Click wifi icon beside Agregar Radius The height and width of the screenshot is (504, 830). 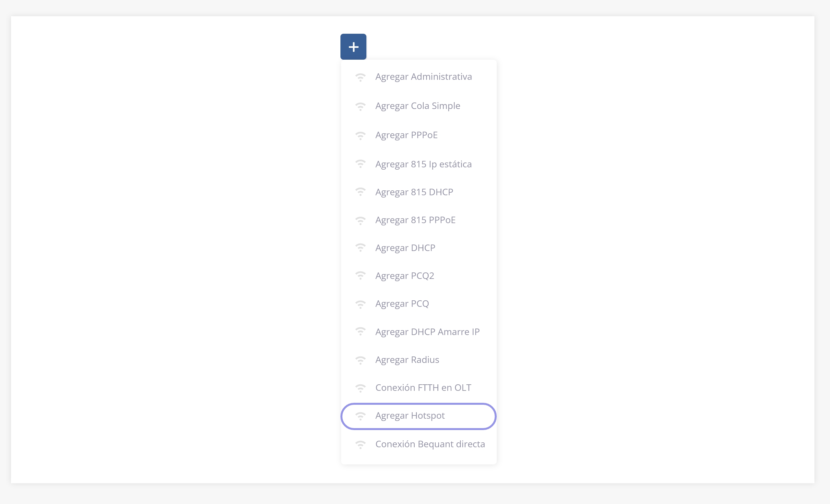pos(360,360)
